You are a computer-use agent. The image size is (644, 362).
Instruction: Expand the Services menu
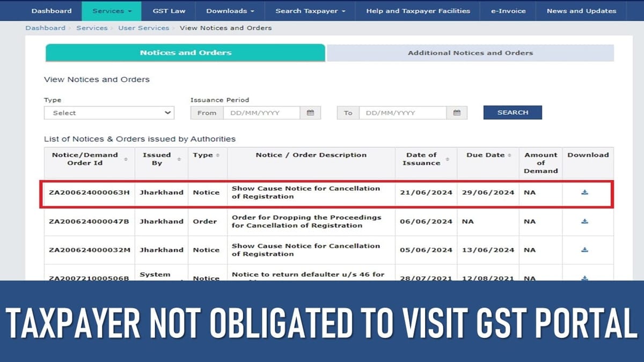point(112,10)
